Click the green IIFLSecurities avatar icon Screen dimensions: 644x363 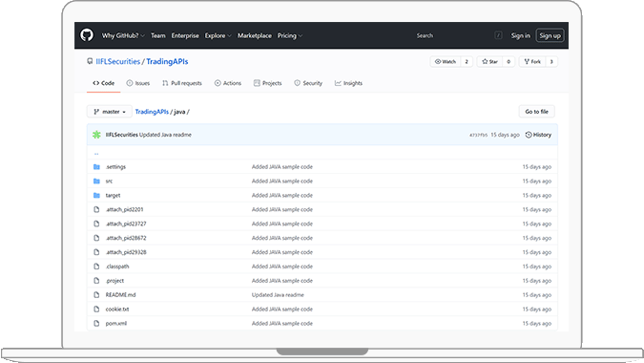click(x=96, y=135)
